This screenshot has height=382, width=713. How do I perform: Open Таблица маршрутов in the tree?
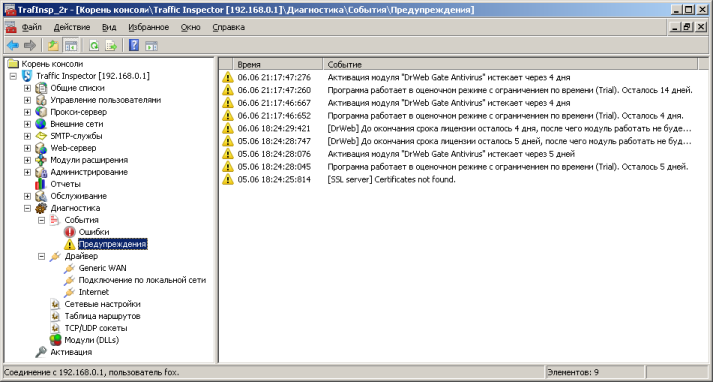tap(102, 316)
